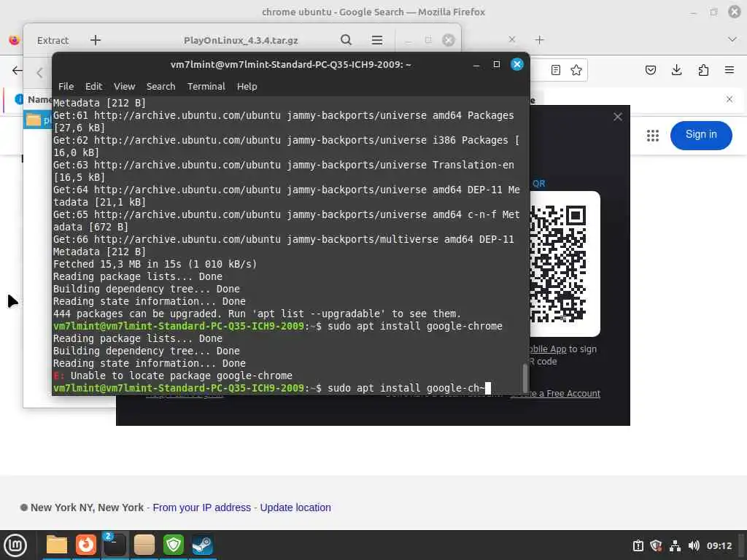Click Firefox back arrow button
This screenshot has height=560, width=747.
18,71
